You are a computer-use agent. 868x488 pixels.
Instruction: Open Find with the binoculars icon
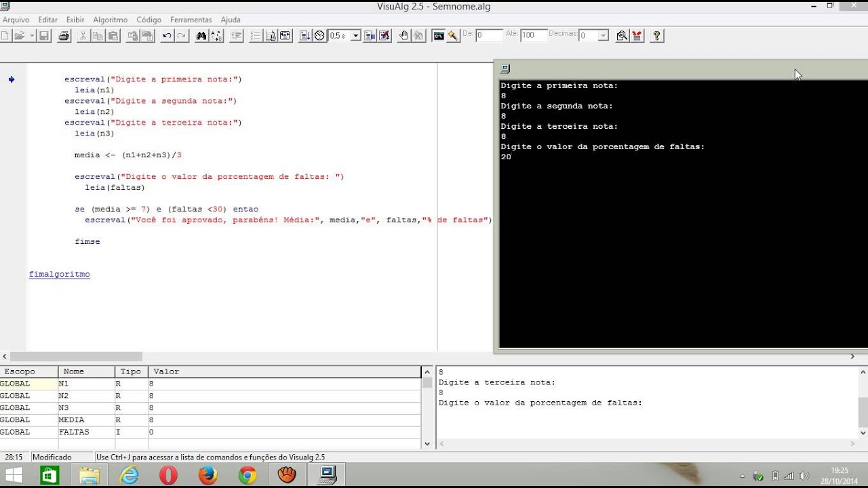pos(201,35)
